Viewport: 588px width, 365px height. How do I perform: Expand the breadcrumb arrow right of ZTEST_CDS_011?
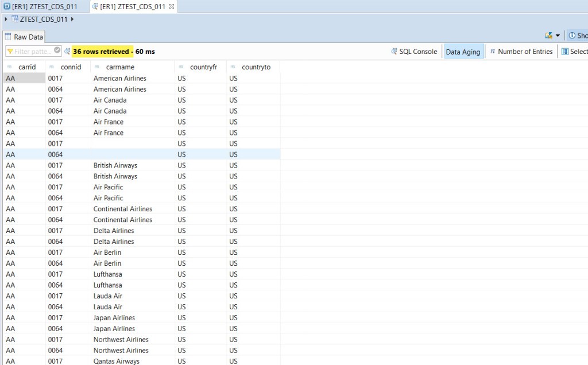click(72, 18)
